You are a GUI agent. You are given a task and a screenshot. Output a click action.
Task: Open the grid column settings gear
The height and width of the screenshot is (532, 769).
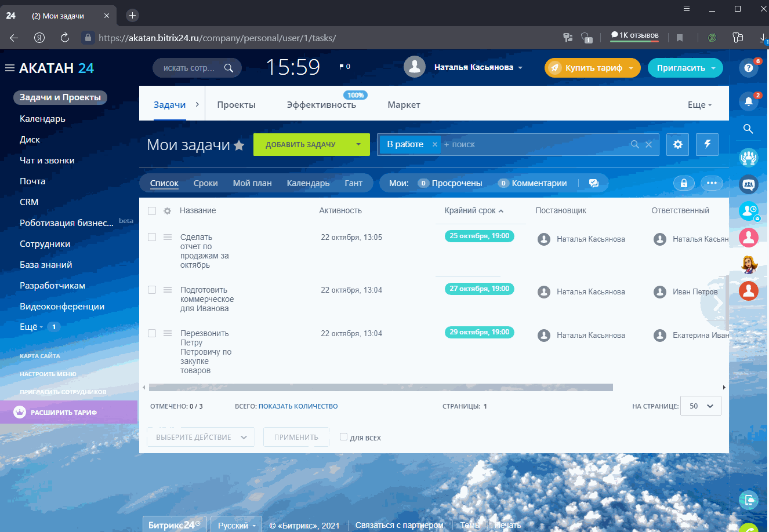click(x=167, y=211)
